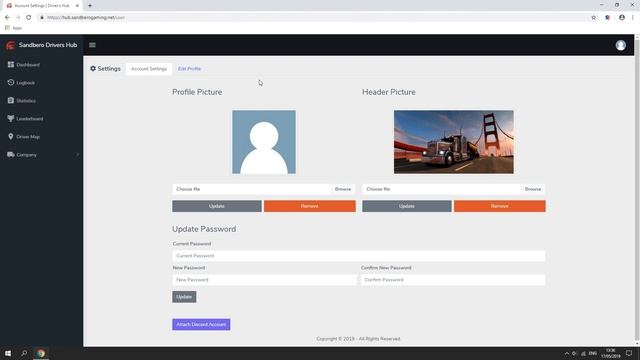640x360 pixels.
Task: Bookmark this page with the star icon
Action: coord(593,18)
